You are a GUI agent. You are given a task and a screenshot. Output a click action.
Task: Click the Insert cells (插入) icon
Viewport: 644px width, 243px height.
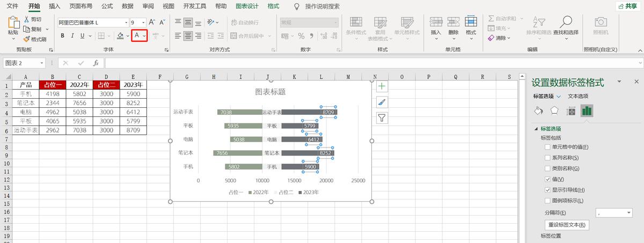pos(436,21)
